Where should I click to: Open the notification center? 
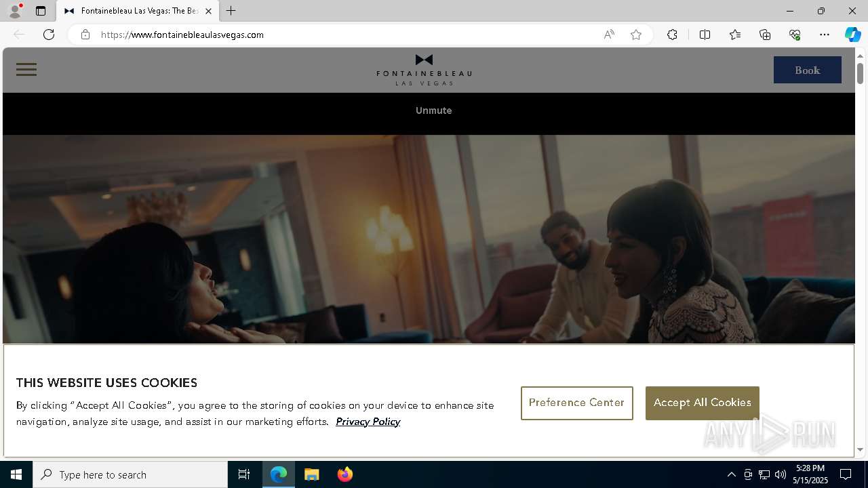pyautogui.click(x=846, y=474)
